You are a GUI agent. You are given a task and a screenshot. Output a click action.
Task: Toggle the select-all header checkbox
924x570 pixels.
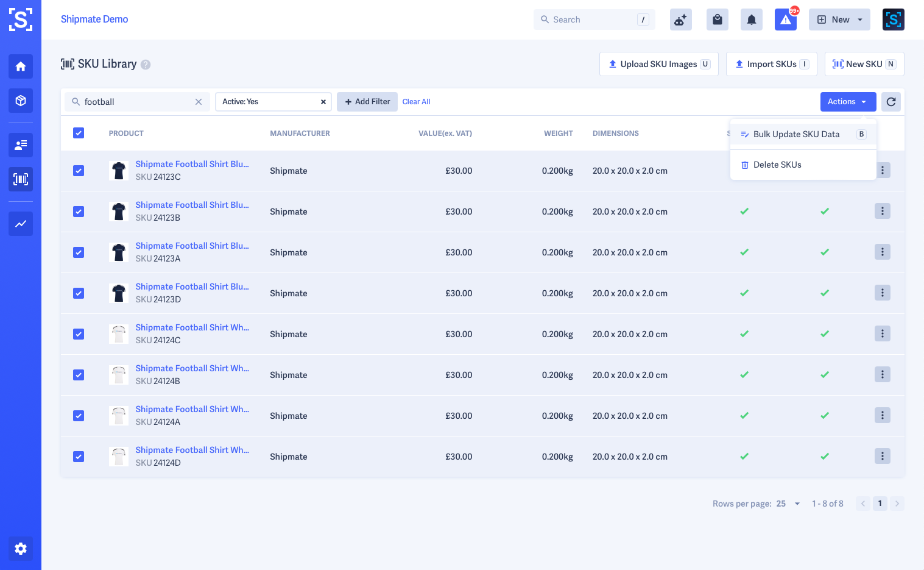pos(79,133)
